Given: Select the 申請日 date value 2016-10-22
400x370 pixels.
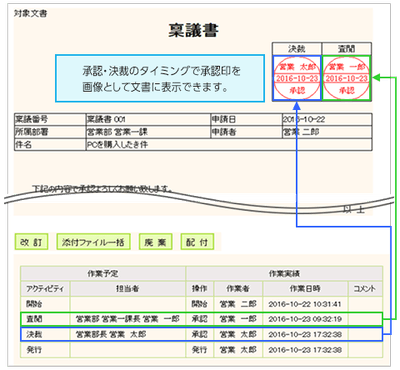Looking at the screenshot, I should [327, 119].
